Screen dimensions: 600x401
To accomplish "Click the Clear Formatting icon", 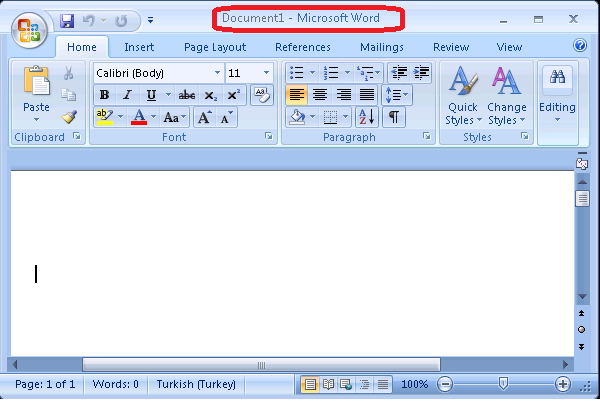I will (x=260, y=95).
